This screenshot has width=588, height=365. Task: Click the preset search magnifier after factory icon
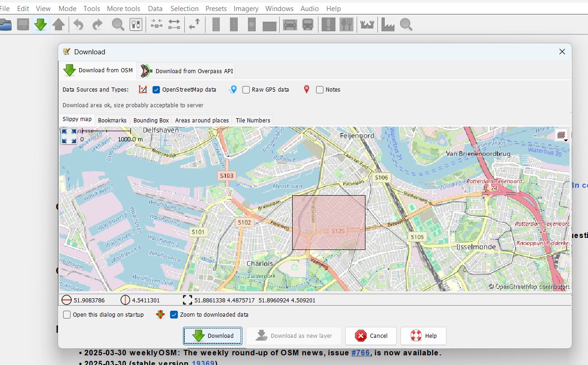406,24
